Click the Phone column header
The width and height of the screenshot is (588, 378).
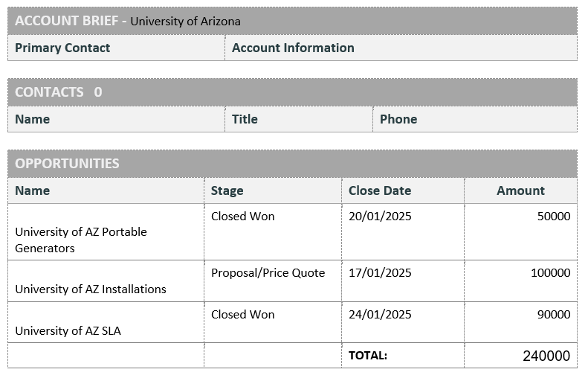click(398, 119)
